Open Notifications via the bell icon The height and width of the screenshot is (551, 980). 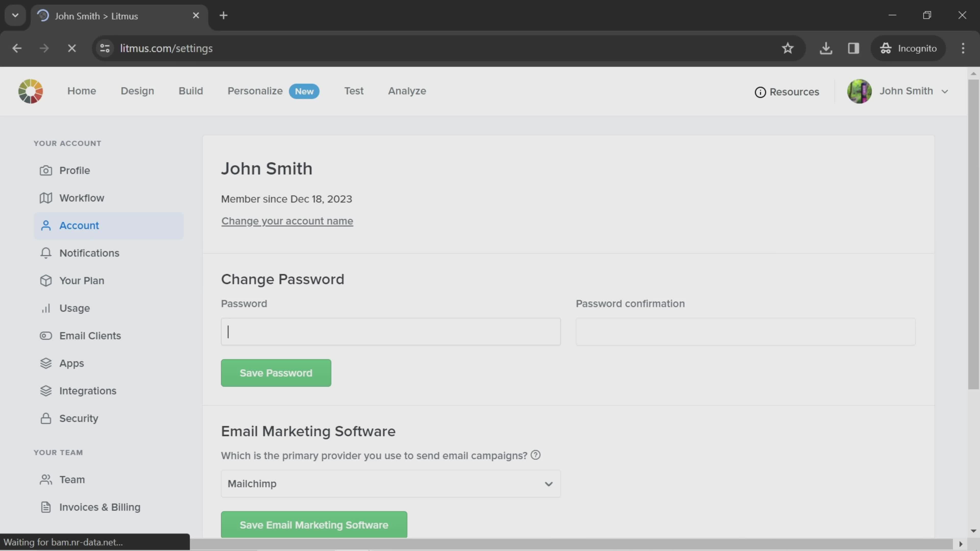(x=46, y=253)
